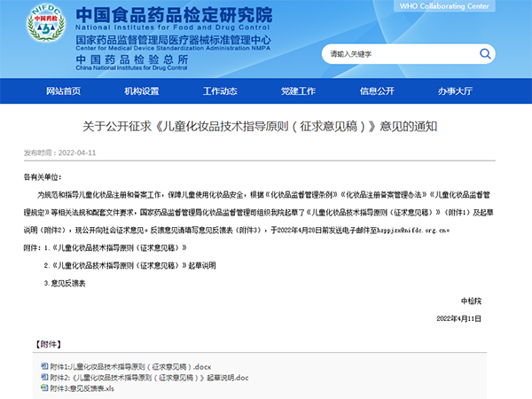Image resolution: width=532 pixels, height=399 pixels.
Task: Click the Word icon beside 附件1 docx
Action: [44, 365]
